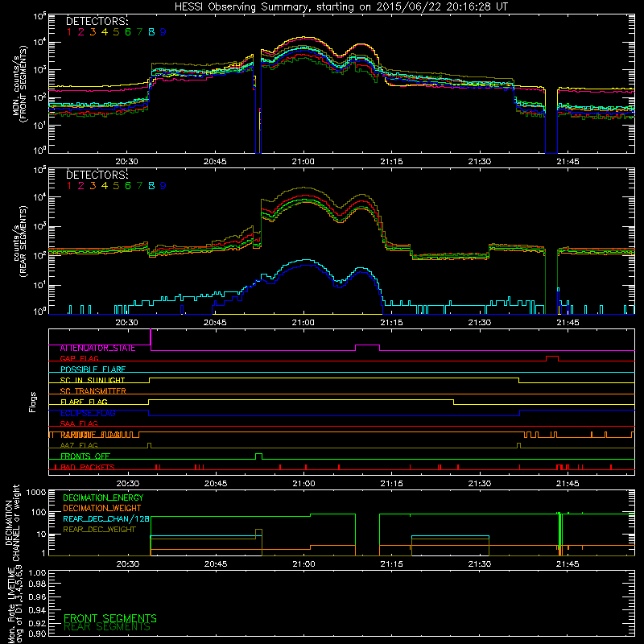This screenshot has width=644, height=644.
Task: Click the GAP_FLAG label
Action: (79, 358)
